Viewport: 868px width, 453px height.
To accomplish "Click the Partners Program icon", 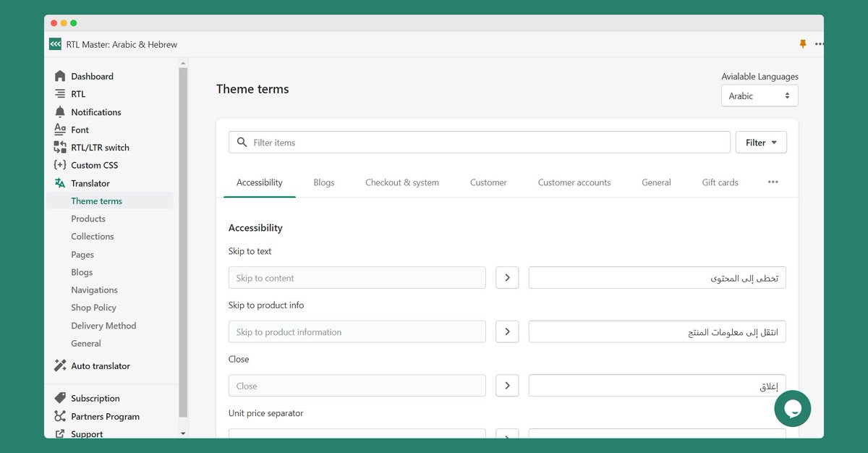I will (60, 416).
